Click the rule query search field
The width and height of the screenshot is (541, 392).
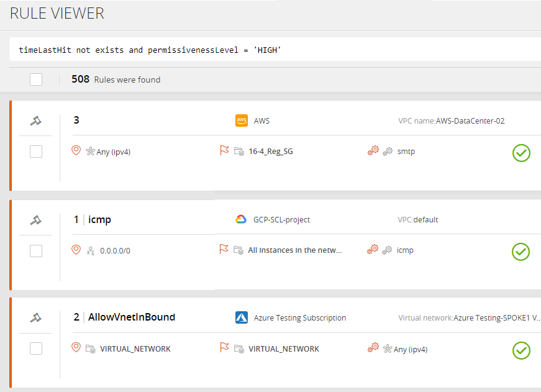[273, 50]
